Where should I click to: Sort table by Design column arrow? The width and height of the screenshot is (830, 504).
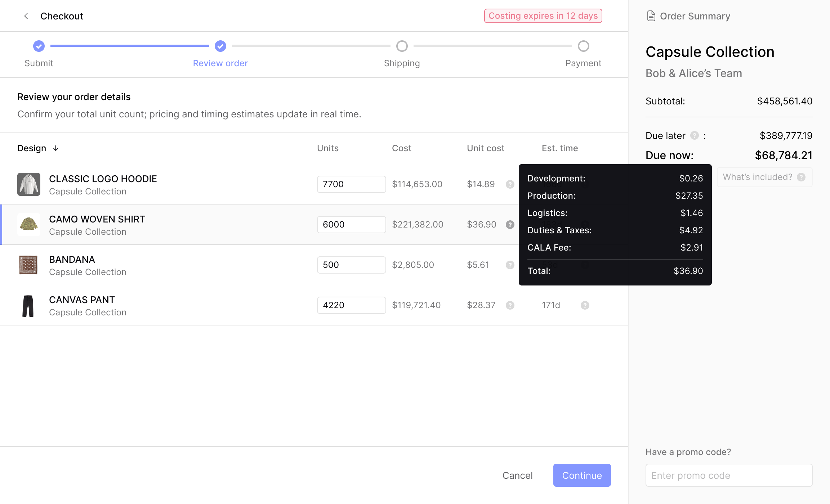click(56, 148)
